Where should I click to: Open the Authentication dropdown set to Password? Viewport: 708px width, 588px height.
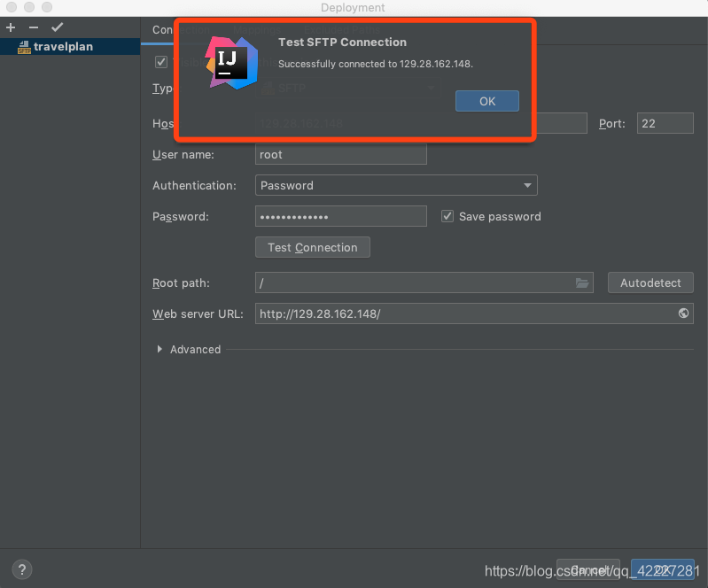point(396,185)
